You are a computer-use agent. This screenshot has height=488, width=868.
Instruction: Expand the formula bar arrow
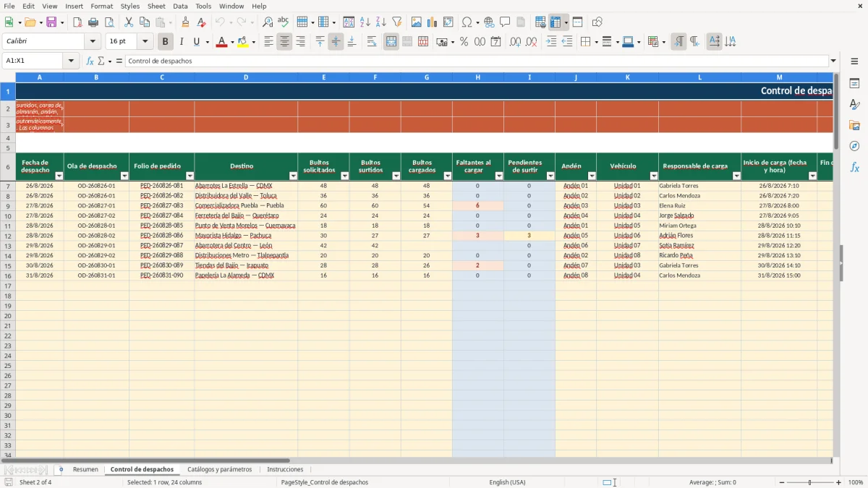(x=834, y=61)
